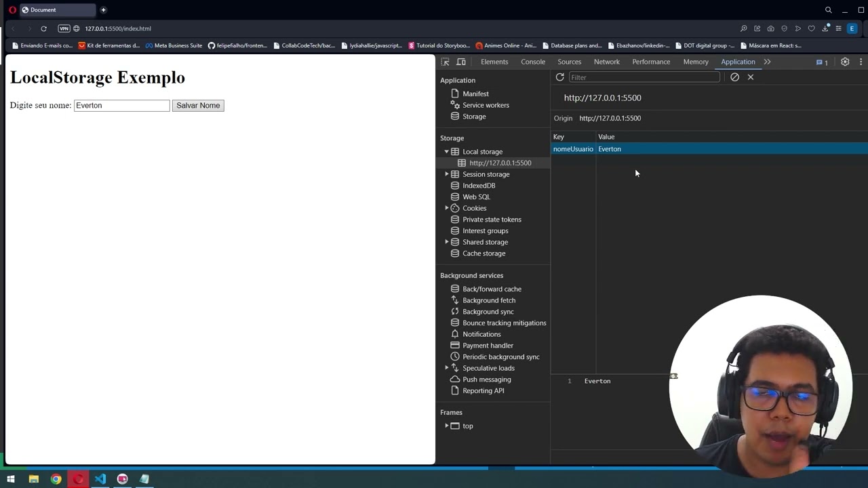Open Payment handler item
This screenshot has width=868, height=488.
[488, 346]
